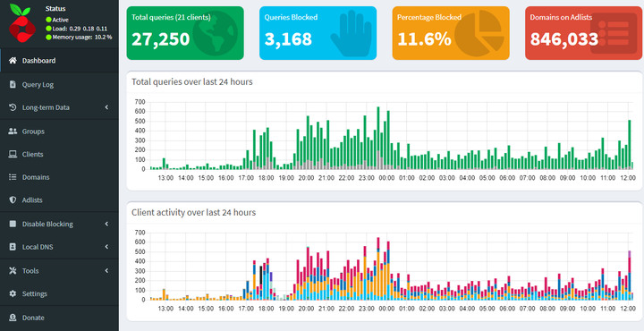
Task: Expand the Disable Blocking chevron
Action: tap(106, 224)
